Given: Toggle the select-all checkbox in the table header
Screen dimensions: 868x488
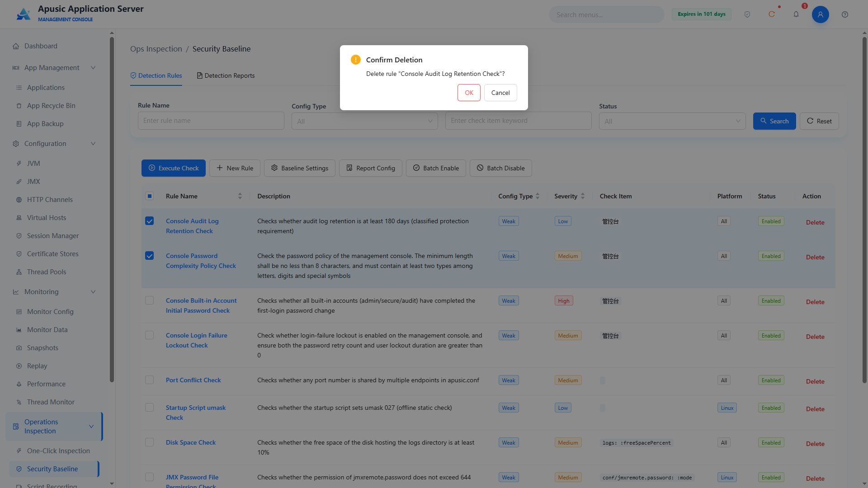Looking at the screenshot, I should 150,196.
